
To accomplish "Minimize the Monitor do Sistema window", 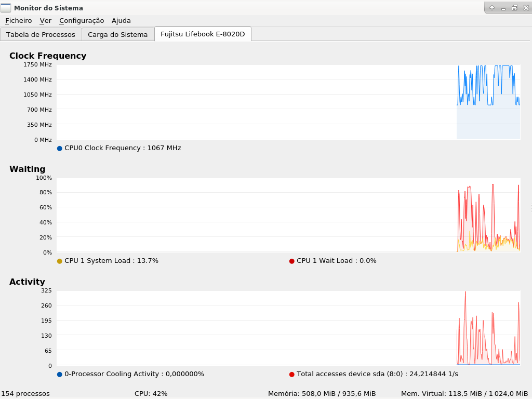I will [x=503, y=8].
